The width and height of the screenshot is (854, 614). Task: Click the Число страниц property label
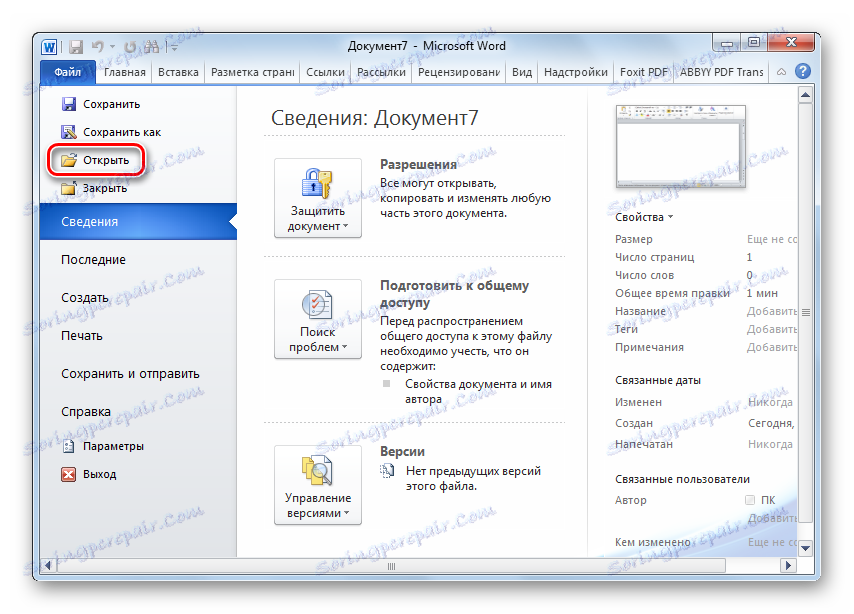tap(655, 257)
